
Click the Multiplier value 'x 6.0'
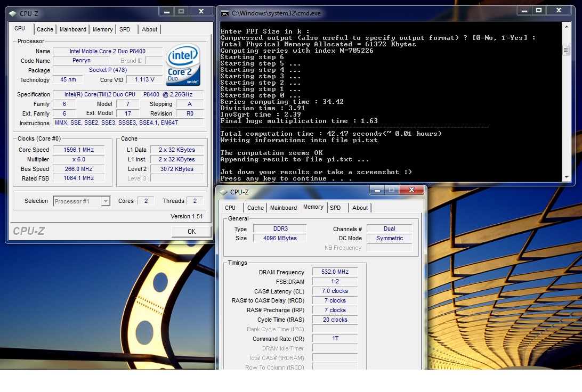(x=79, y=159)
